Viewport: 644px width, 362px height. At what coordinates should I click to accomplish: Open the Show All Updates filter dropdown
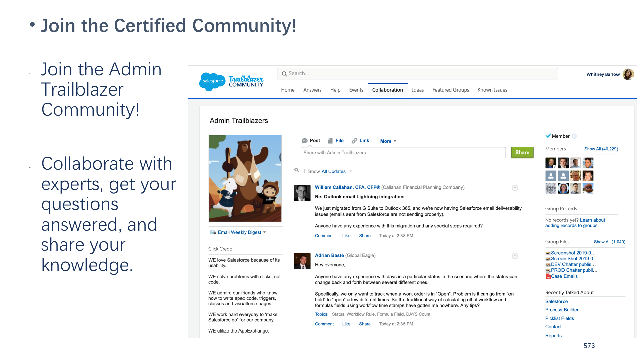351,171
